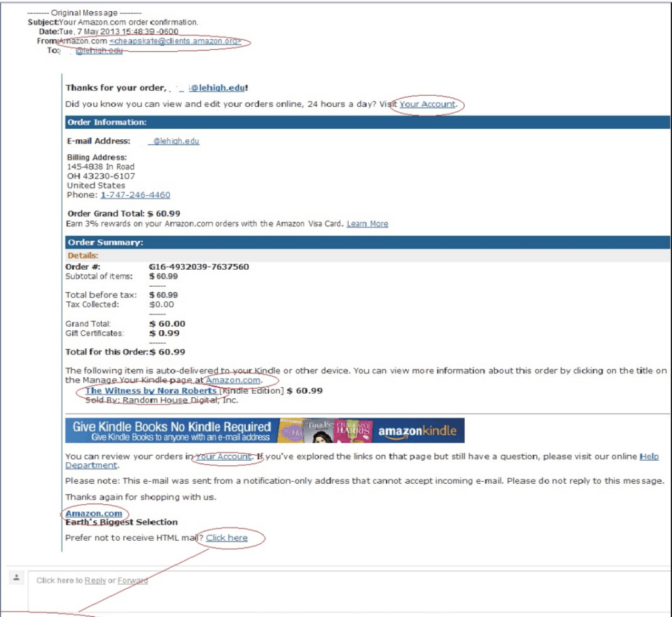672x617 pixels.
Task: Open the 'Learn More' Amazon Visa Card link
Action: [x=367, y=224]
